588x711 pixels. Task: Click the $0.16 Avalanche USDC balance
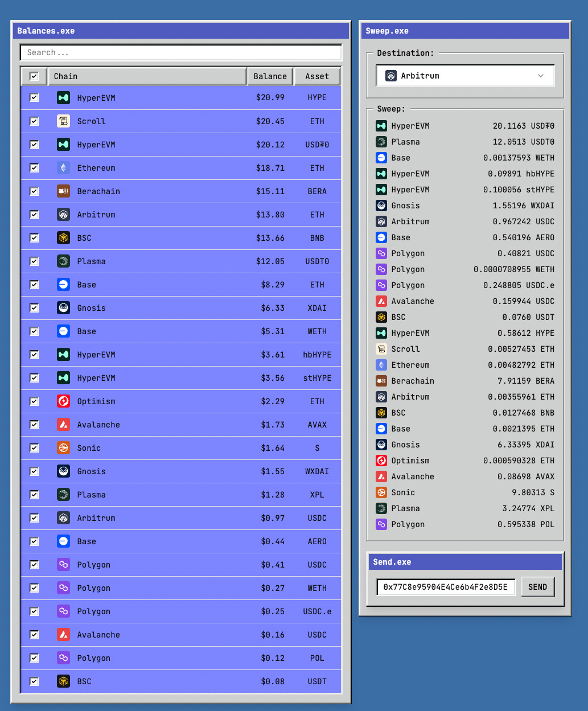[273, 634]
